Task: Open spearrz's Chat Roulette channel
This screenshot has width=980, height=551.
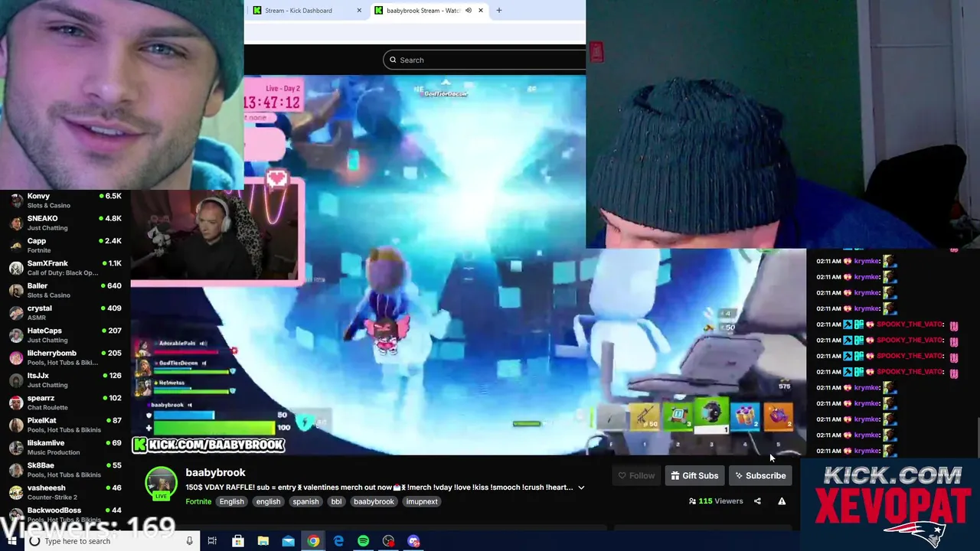Action: tap(65, 403)
